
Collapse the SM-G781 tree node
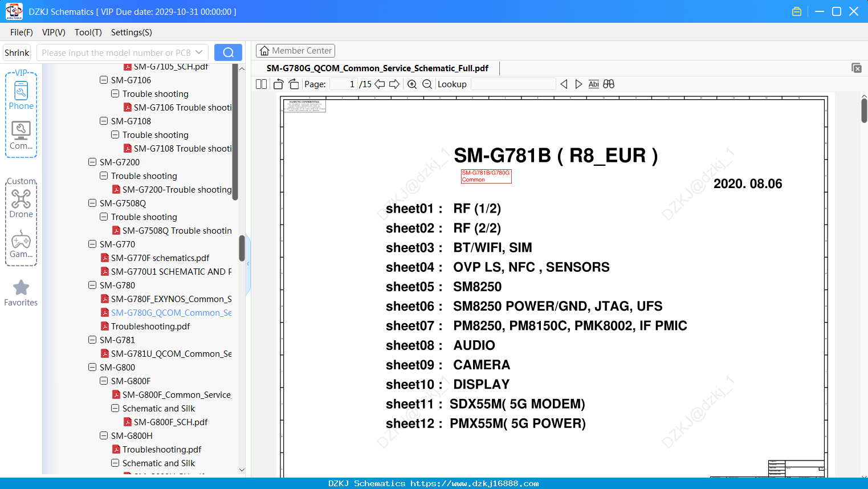[92, 340]
